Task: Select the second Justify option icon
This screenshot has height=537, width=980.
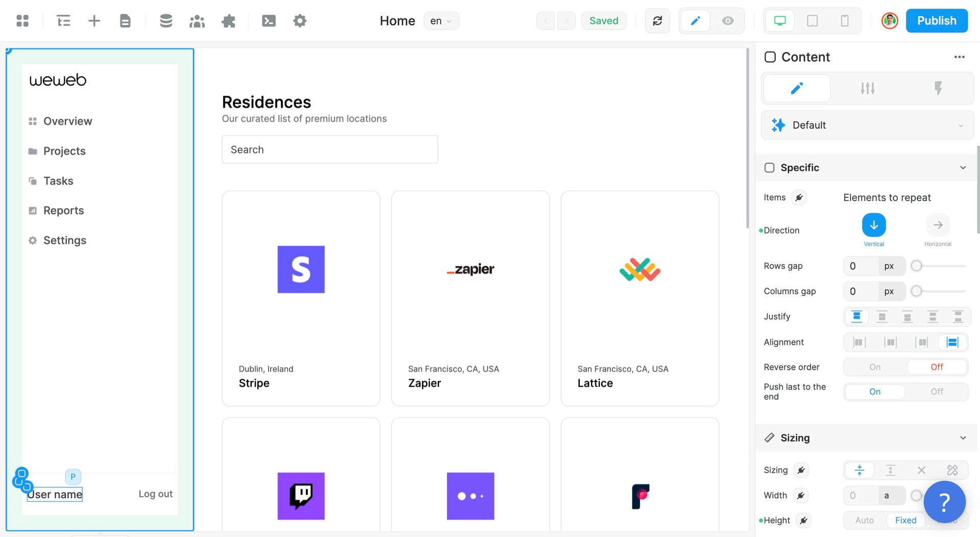Action: [x=882, y=317]
